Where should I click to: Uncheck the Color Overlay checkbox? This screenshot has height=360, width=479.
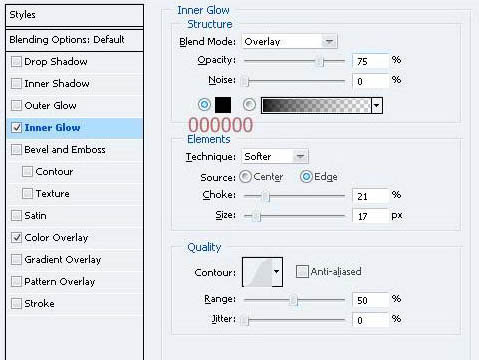coord(16,237)
